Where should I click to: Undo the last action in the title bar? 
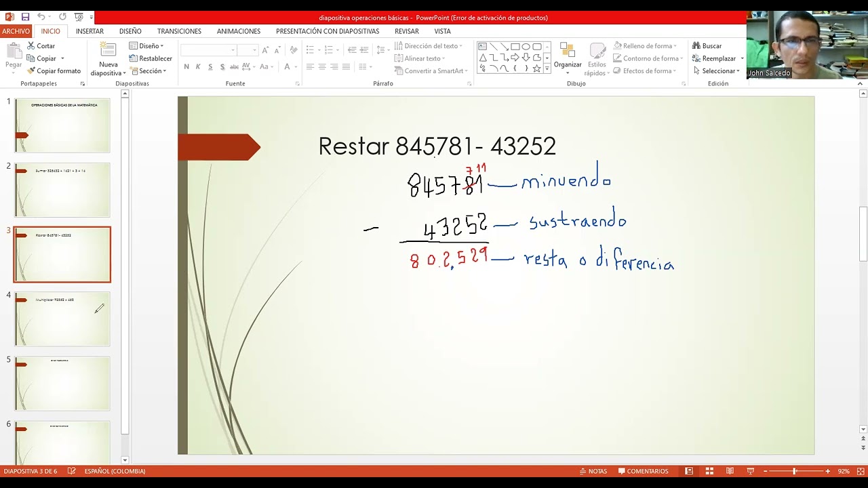[41, 17]
